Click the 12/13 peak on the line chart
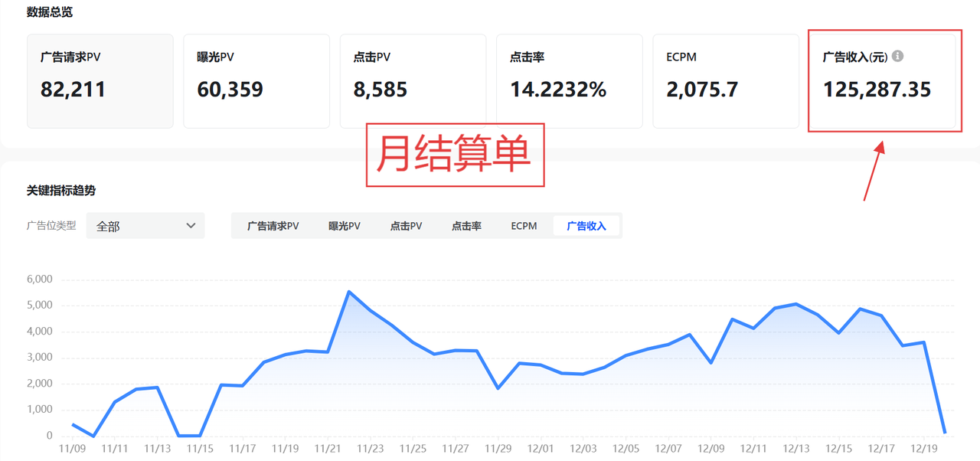The width and height of the screenshot is (980, 461). coord(796,304)
